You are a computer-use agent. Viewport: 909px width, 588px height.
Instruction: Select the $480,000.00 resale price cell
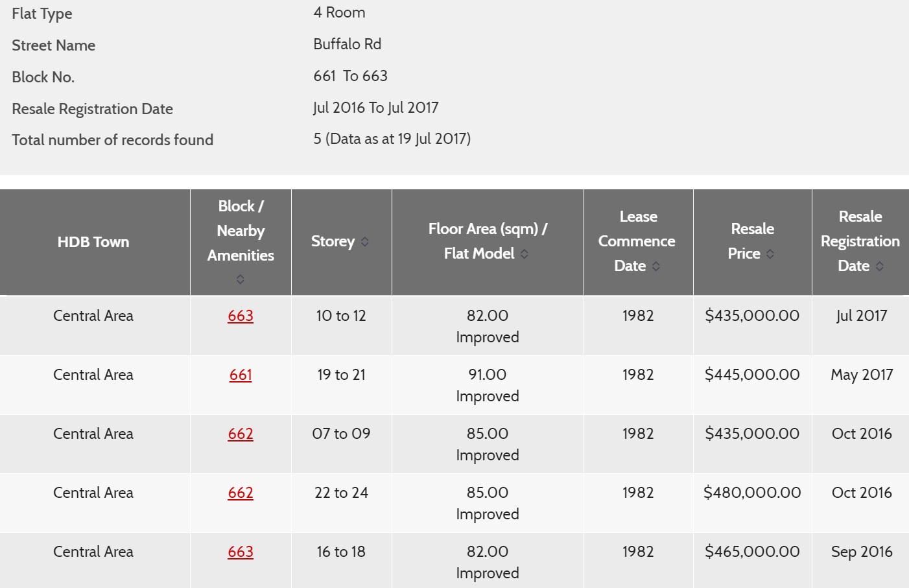752,493
